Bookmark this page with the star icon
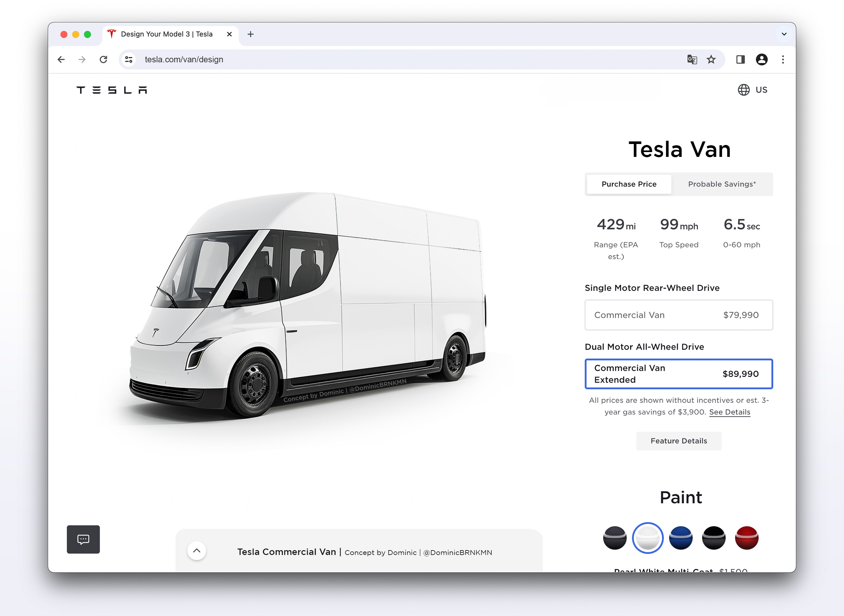 point(711,60)
